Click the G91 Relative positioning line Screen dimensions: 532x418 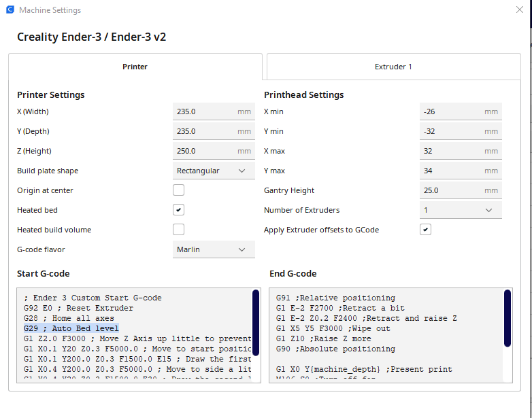coord(335,298)
